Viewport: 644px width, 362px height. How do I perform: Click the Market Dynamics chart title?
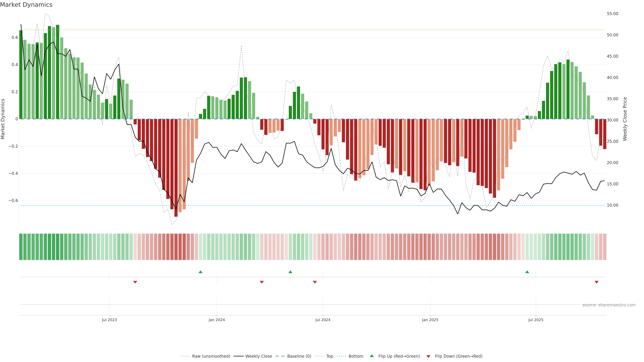click(x=26, y=5)
